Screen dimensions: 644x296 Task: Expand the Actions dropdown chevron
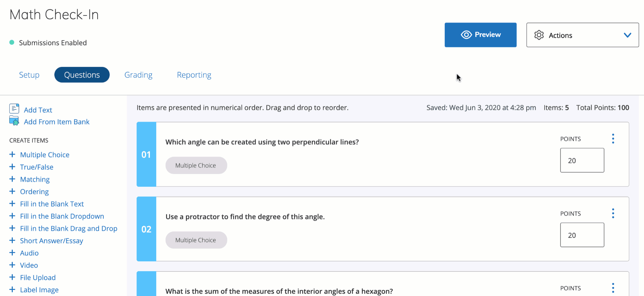(x=627, y=35)
